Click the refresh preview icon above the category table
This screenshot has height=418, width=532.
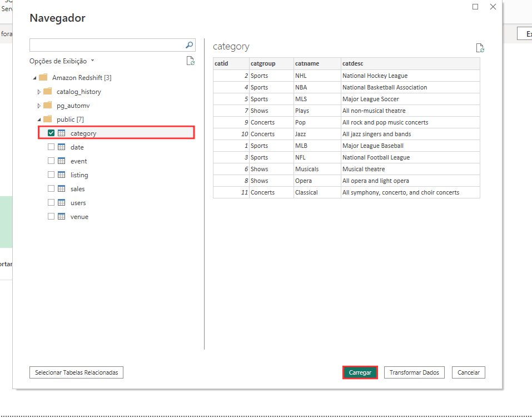pyautogui.click(x=479, y=48)
